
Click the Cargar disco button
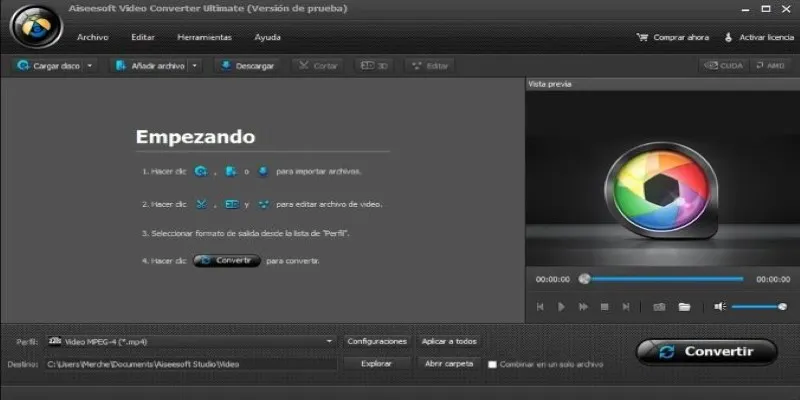pyautogui.click(x=48, y=66)
